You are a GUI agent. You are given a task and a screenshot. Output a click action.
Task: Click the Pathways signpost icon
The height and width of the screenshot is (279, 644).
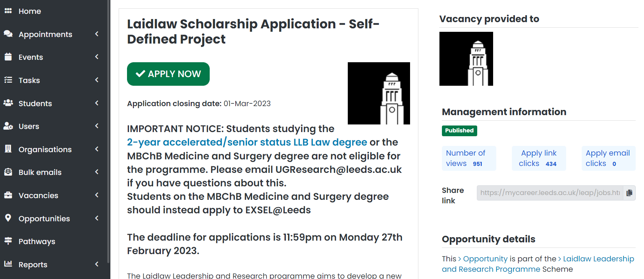pyautogui.click(x=8, y=241)
